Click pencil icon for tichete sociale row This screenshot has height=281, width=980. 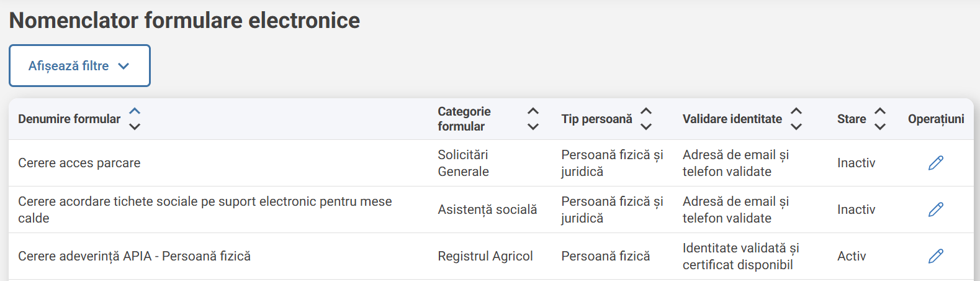[935, 210]
